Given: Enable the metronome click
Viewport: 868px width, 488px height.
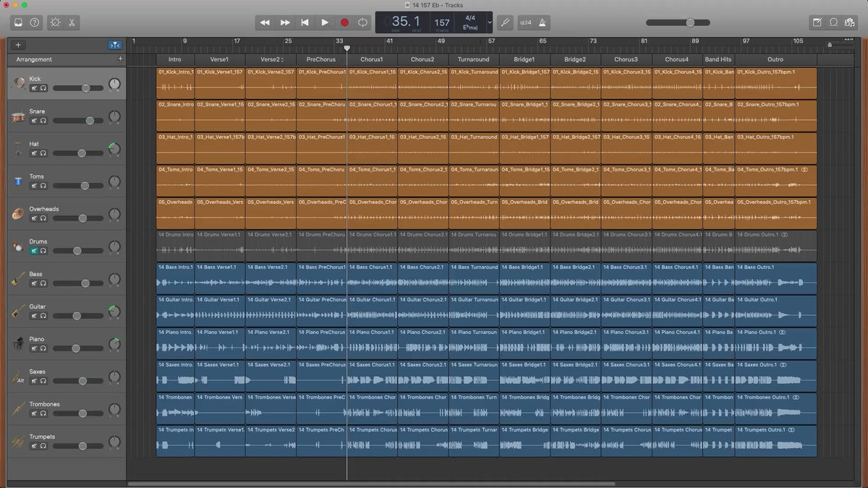Looking at the screenshot, I should [x=543, y=22].
